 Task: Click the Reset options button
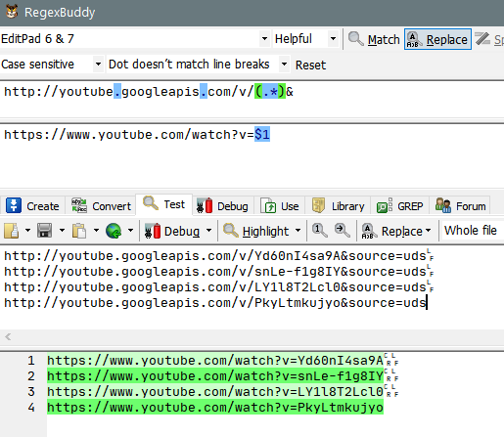310,65
